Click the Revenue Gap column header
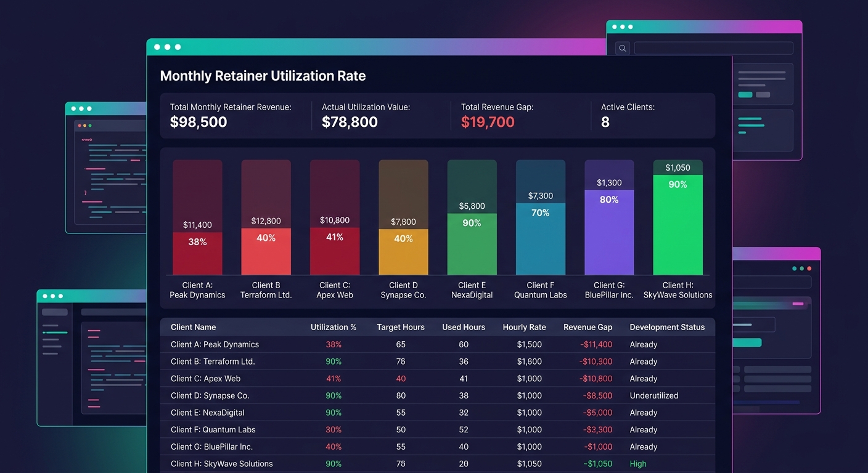868x473 pixels. pos(588,327)
